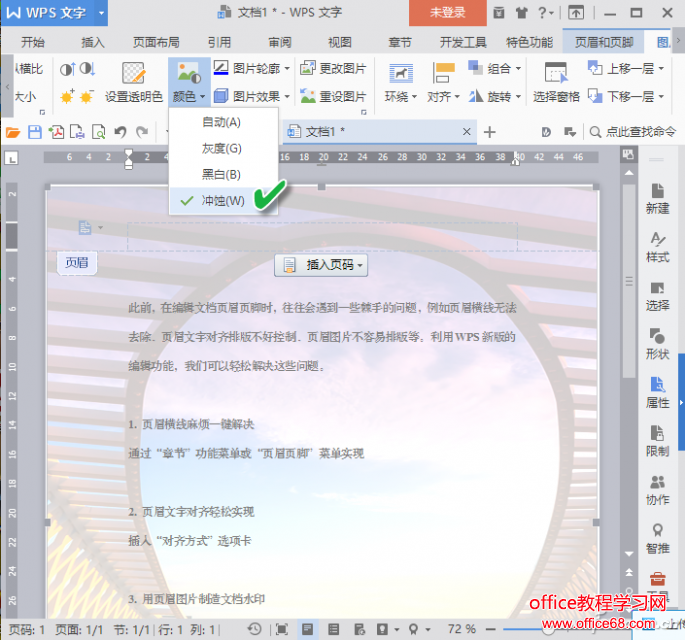Screen dimensions: 685x640
Task: Toggle full screen view in status bar
Action: coord(282,629)
